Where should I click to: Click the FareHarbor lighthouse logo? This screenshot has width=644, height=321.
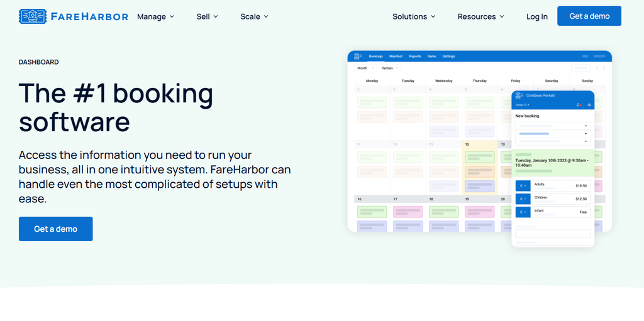click(x=74, y=16)
